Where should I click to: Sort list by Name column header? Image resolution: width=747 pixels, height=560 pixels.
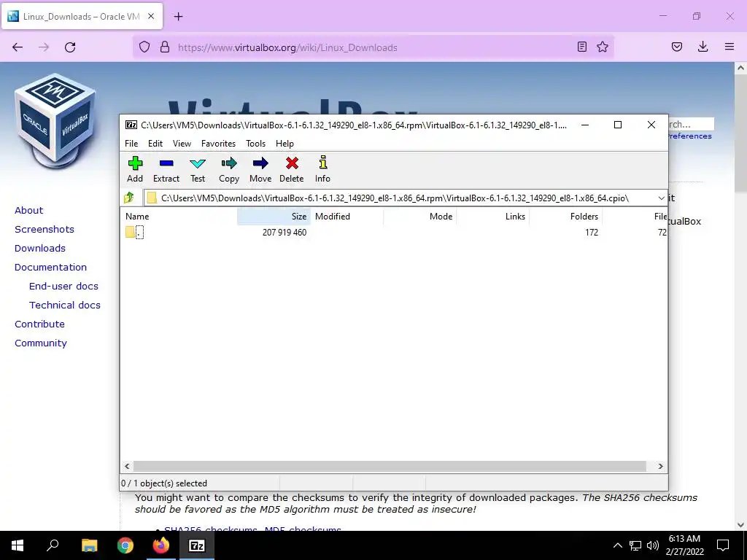(179, 216)
